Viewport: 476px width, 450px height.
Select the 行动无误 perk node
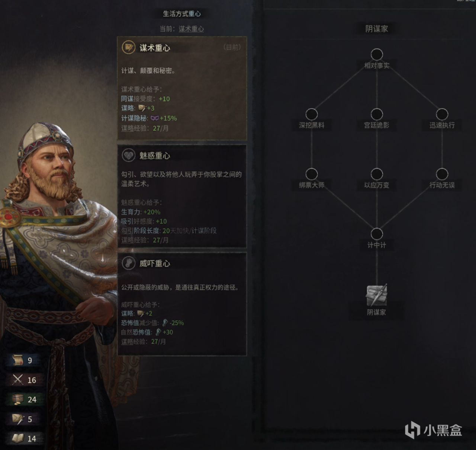coord(442,174)
